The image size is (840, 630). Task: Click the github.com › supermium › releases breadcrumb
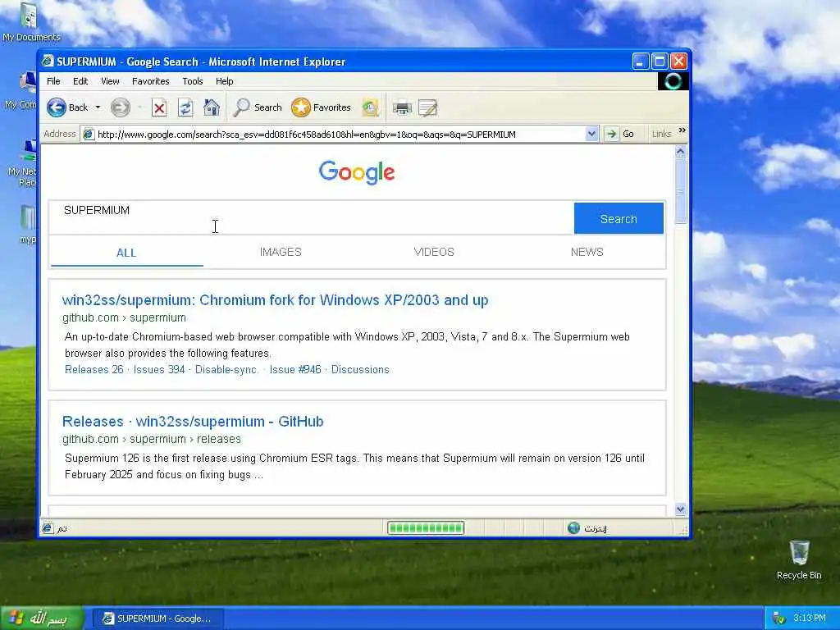point(152,440)
